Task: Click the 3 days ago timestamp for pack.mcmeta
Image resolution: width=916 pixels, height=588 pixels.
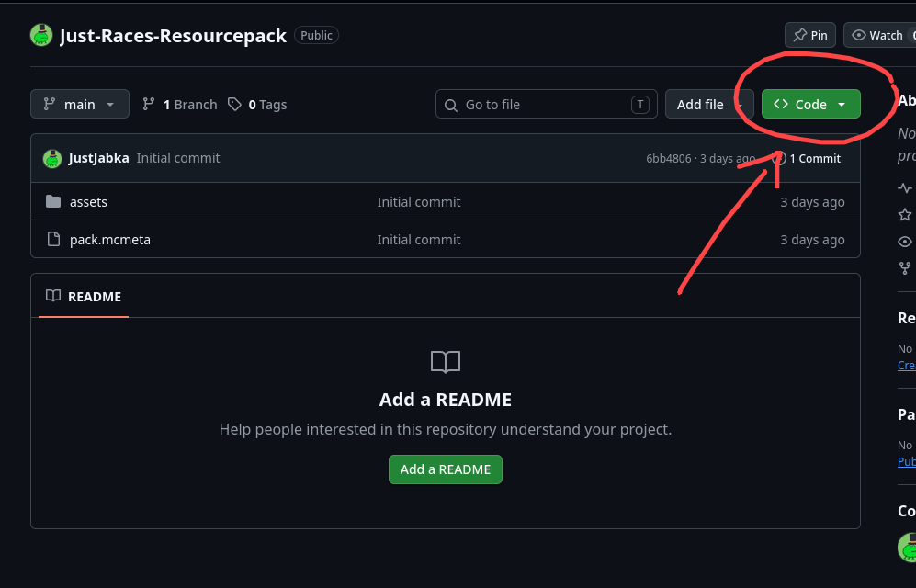Action: pos(812,240)
